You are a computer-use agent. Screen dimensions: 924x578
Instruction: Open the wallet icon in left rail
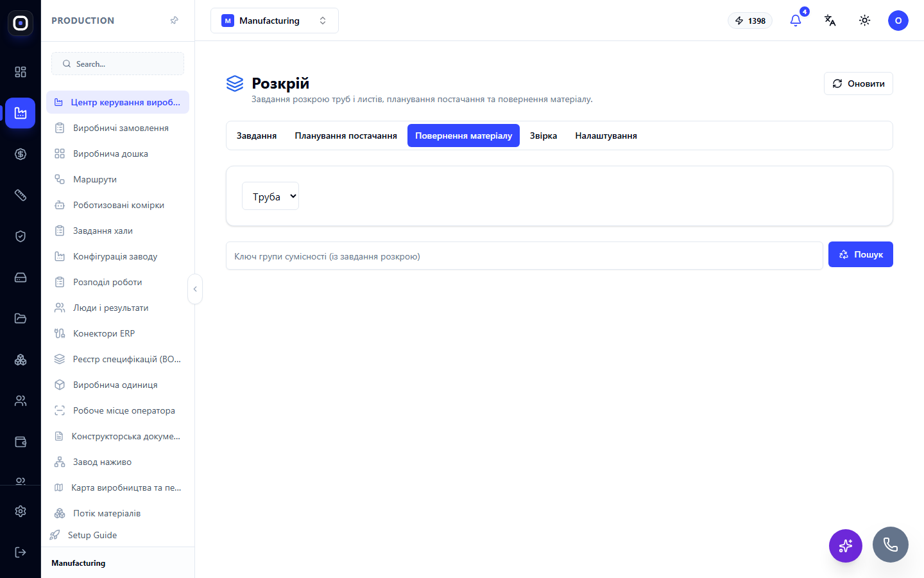click(x=21, y=442)
